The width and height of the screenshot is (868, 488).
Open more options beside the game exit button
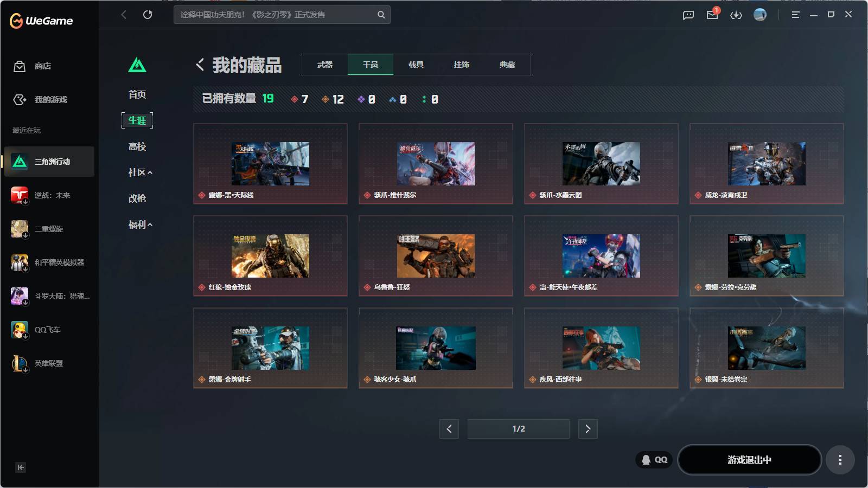840,460
